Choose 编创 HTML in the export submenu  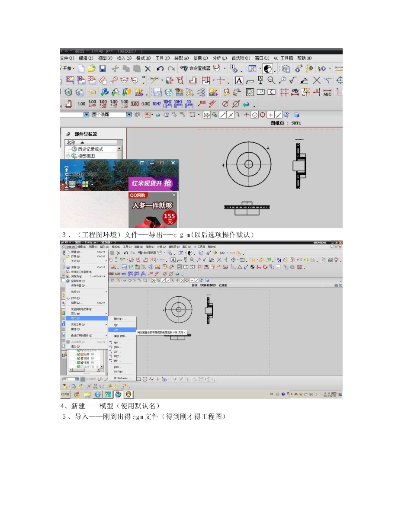point(122,336)
